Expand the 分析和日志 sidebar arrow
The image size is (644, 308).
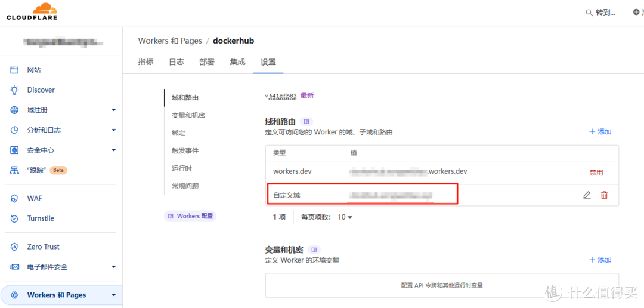[114, 130]
